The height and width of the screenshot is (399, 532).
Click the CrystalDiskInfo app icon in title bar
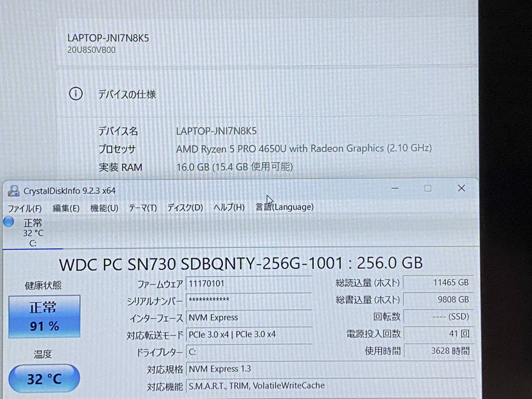click(x=14, y=190)
